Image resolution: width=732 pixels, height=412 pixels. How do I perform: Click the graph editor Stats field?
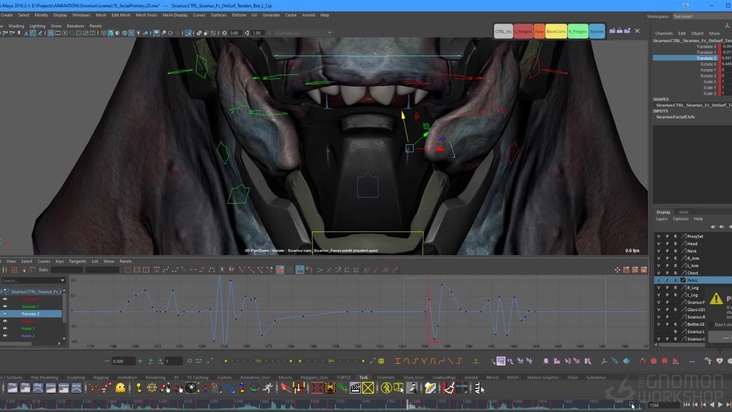click(67, 270)
